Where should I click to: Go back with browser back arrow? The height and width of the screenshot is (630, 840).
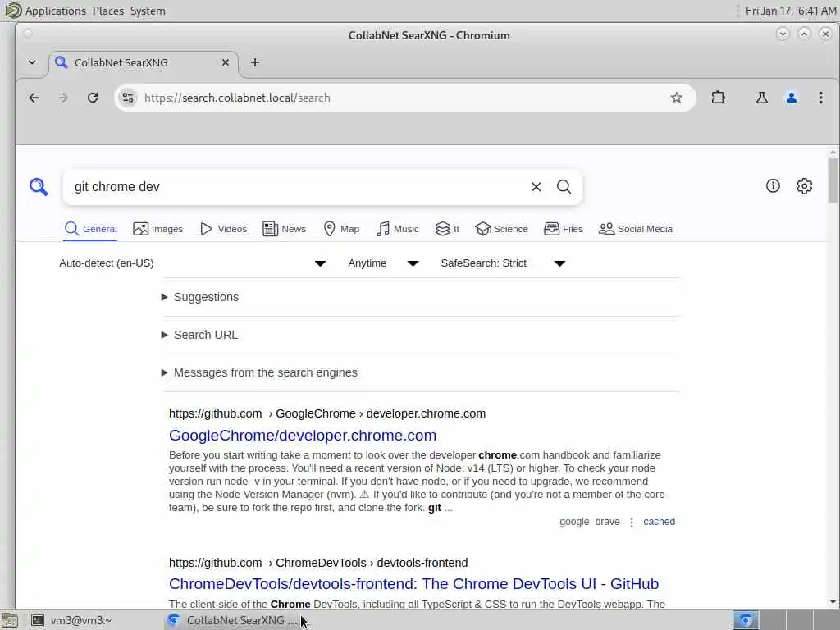[x=34, y=98]
